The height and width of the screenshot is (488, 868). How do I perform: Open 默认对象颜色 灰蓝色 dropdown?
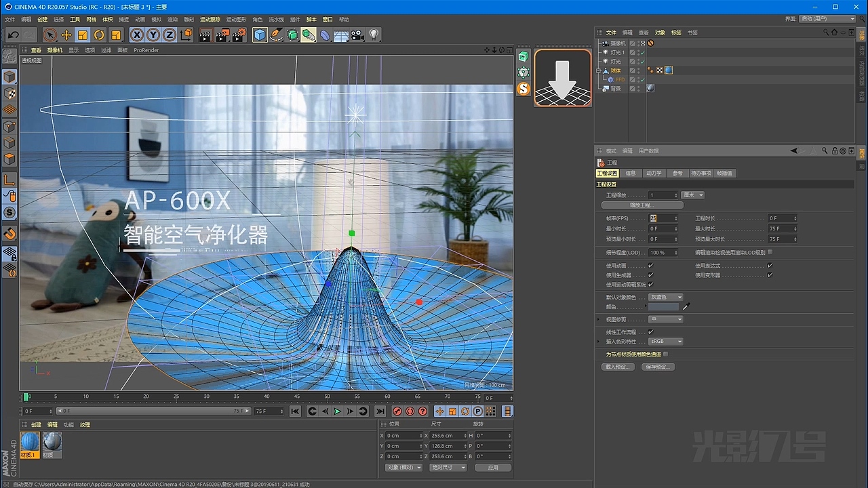coord(666,297)
